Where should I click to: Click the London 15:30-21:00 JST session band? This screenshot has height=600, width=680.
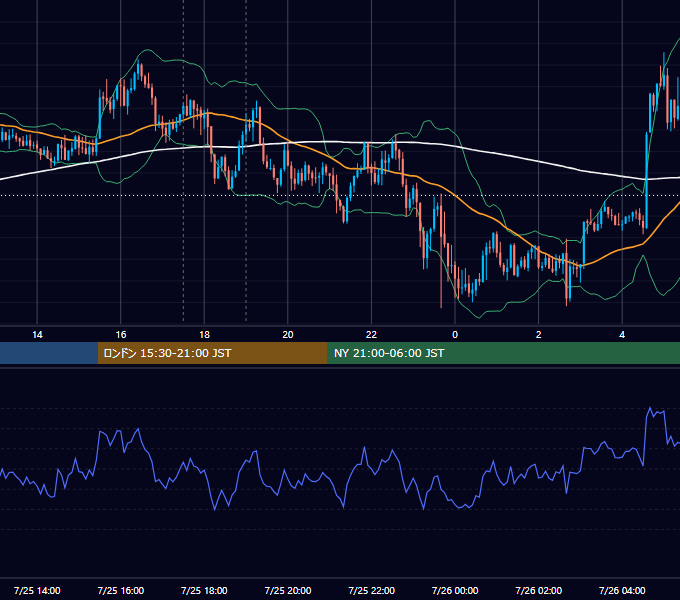pyautogui.click(x=212, y=353)
